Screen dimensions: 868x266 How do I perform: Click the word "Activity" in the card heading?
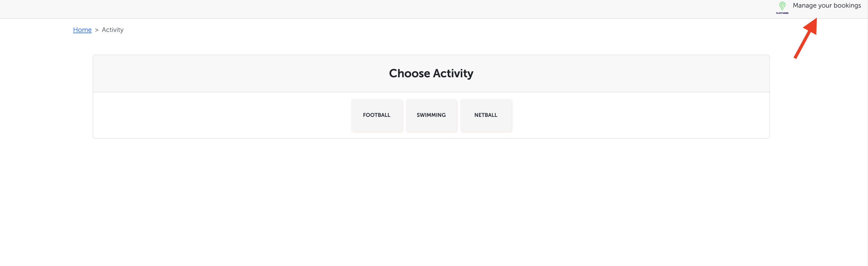click(x=453, y=73)
